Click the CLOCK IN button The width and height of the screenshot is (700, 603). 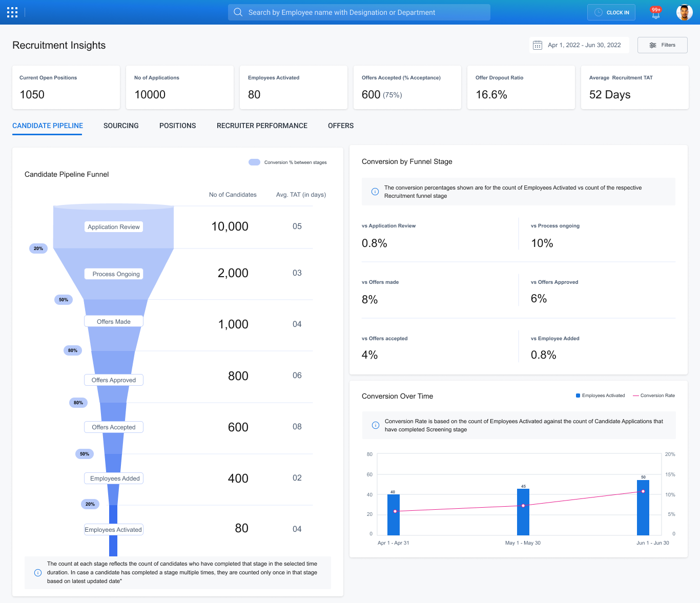[611, 12]
